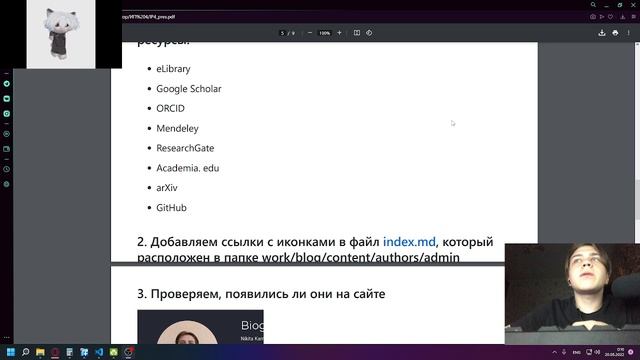
Task: Open the green app icon on the taskbar
Action: 113,352
